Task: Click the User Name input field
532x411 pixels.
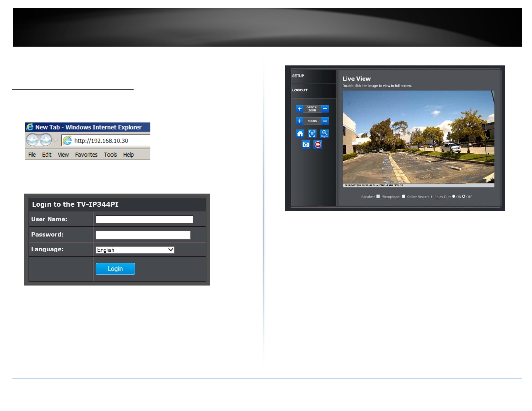Action: click(x=144, y=219)
